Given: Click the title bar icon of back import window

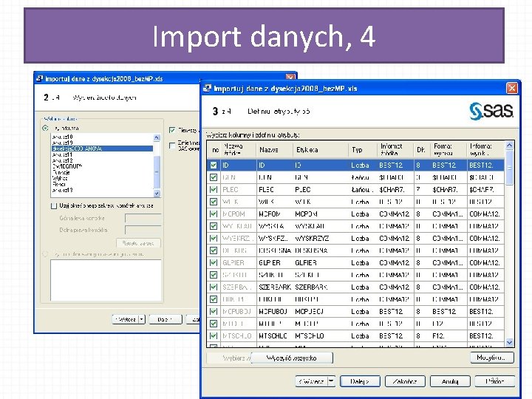Looking at the screenshot, I should pyautogui.click(x=40, y=79).
